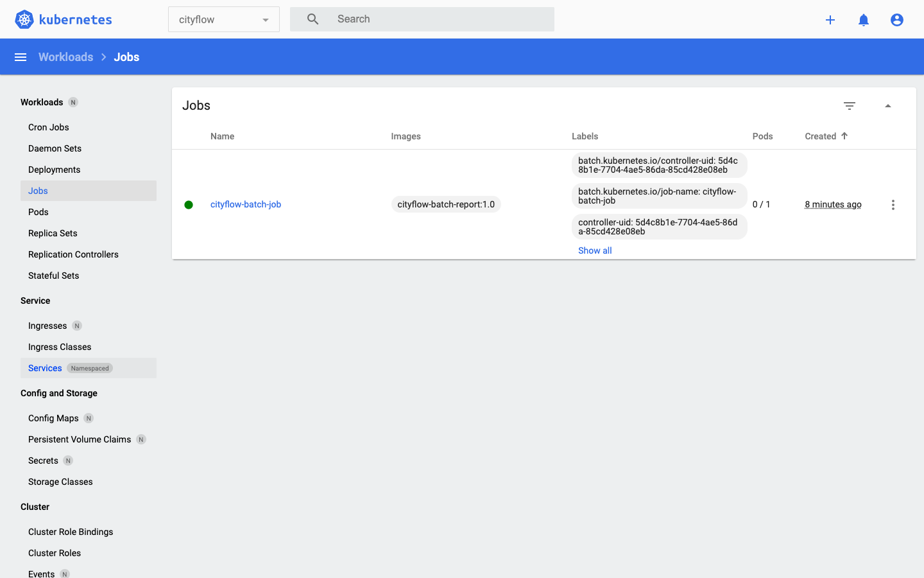The width and height of the screenshot is (924, 578).
Task: Click the 0 / 1 pods value
Action: (761, 204)
